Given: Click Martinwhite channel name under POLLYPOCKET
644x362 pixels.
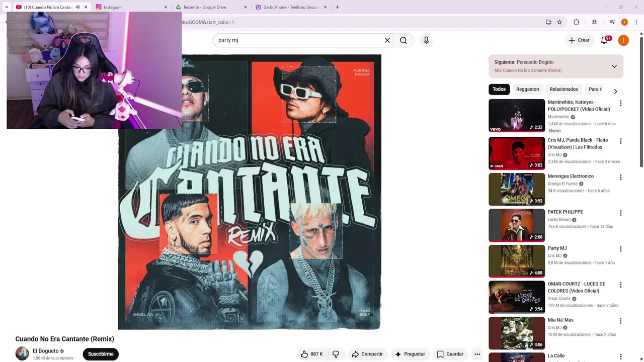Looking at the screenshot, I should pyautogui.click(x=558, y=117).
